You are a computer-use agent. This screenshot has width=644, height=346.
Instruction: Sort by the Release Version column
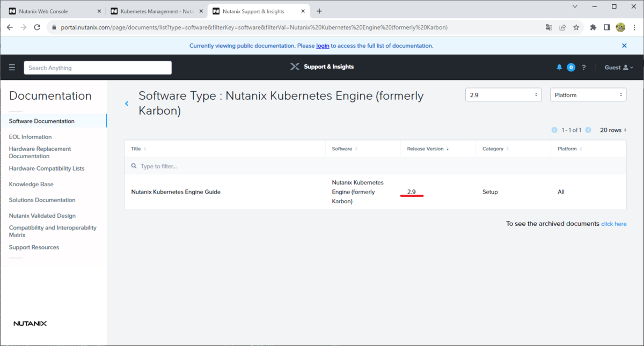428,149
